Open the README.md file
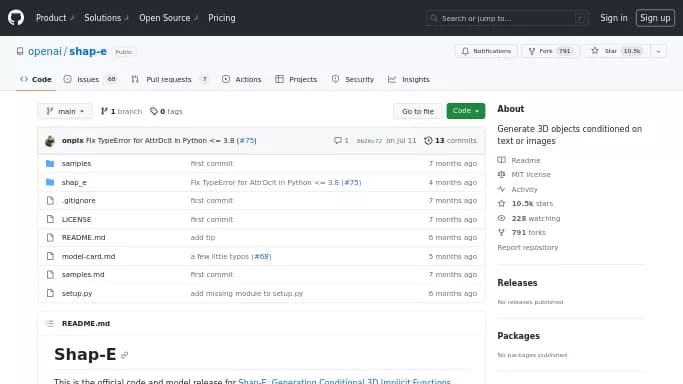This screenshot has width=683, height=384. coord(84,238)
